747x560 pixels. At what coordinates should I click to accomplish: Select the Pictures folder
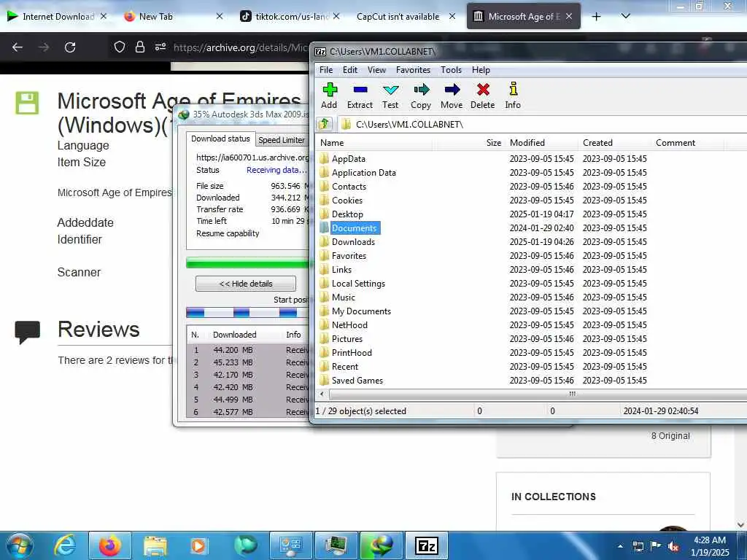347,338
